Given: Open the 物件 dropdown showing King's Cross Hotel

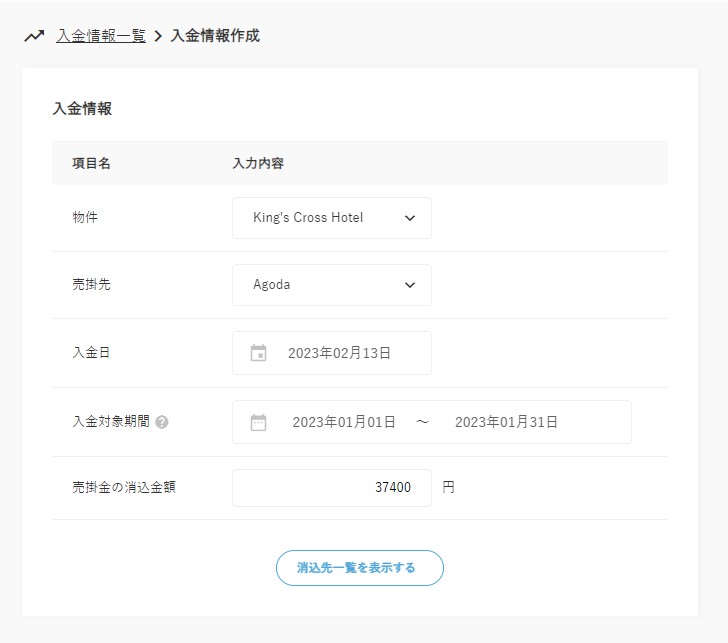Looking at the screenshot, I should [320, 218].
